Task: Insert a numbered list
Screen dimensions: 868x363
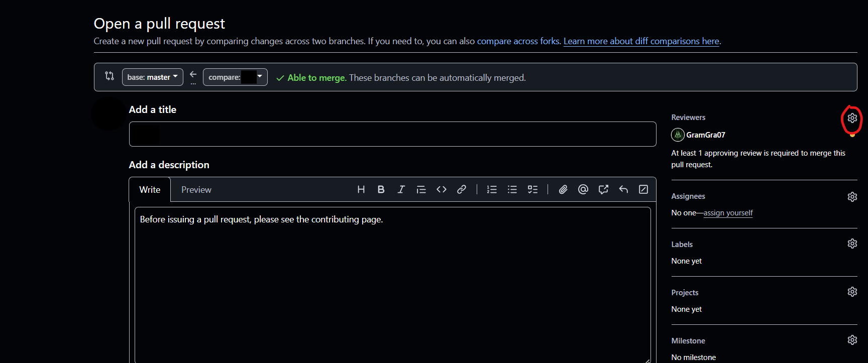Action: pos(492,189)
